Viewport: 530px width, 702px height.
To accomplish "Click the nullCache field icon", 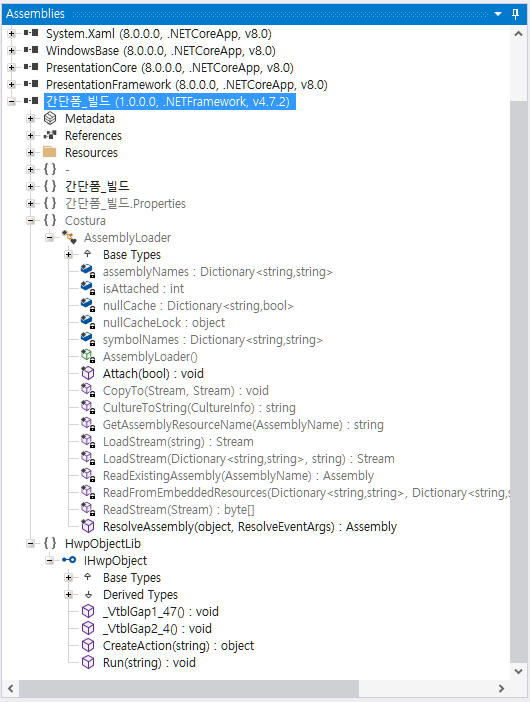I will point(88,305).
